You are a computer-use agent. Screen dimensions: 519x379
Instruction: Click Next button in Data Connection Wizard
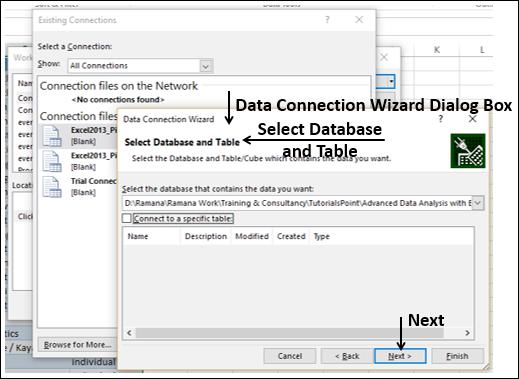coord(400,356)
